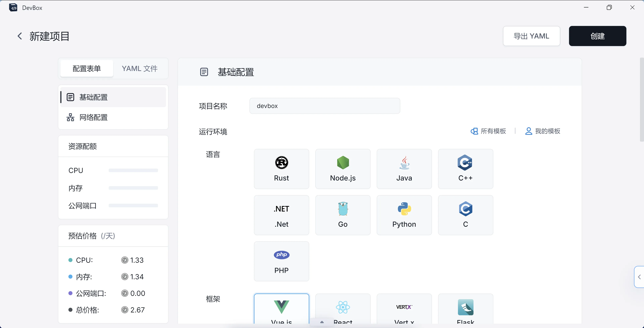
Task: Click the 导出 YAML button
Action: 531,36
